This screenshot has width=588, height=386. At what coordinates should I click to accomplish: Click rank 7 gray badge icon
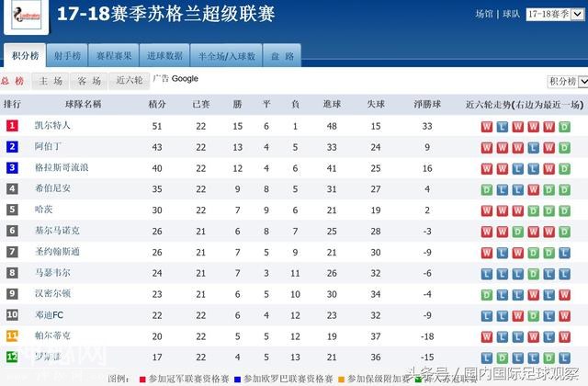click(x=12, y=252)
